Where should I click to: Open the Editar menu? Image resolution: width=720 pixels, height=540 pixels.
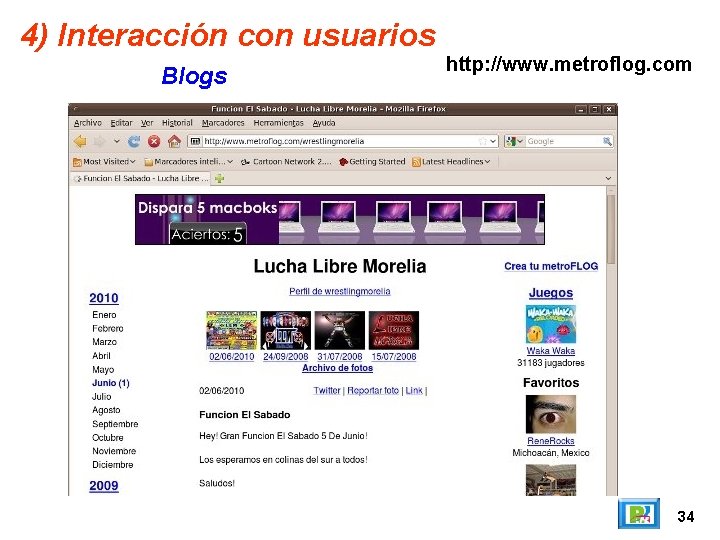[x=121, y=123]
